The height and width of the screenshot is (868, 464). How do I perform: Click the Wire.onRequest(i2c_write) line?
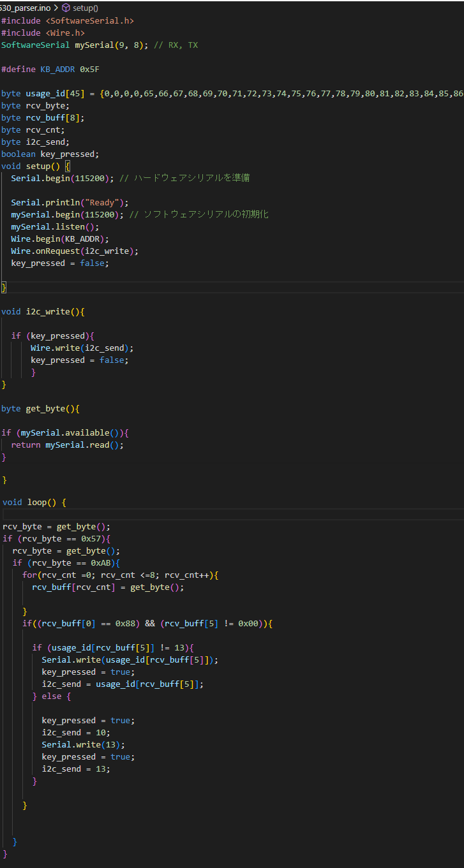click(x=74, y=251)
